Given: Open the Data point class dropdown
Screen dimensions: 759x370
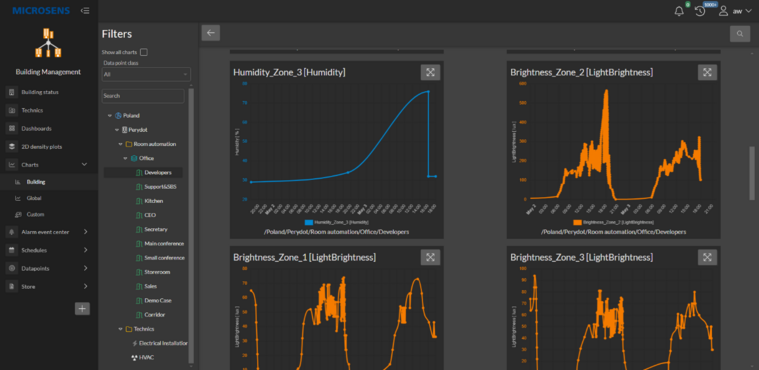Looking at the screenshot, I should click(x=146, y=74).
